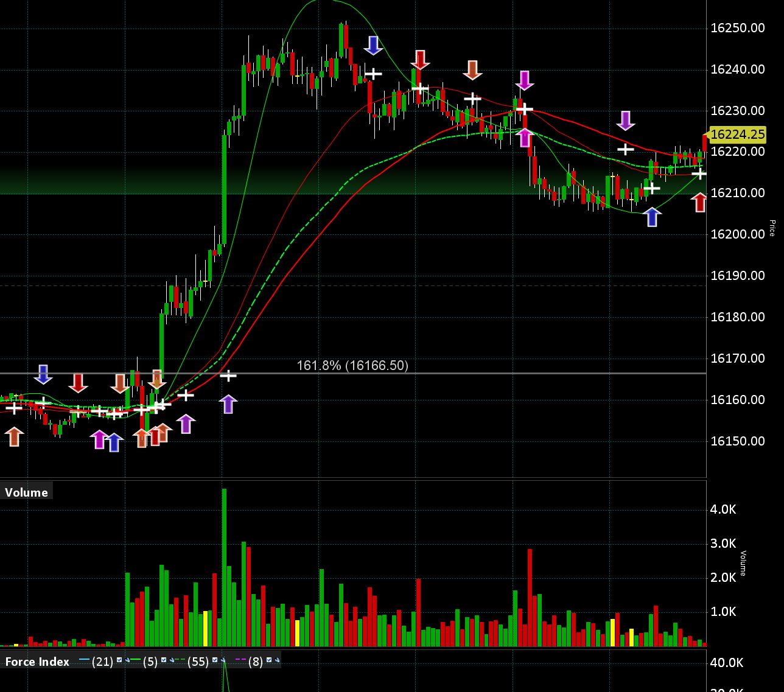Click the magenta up arrow just below 16225
The image size is (784, 692).
(x=525, y=138)
